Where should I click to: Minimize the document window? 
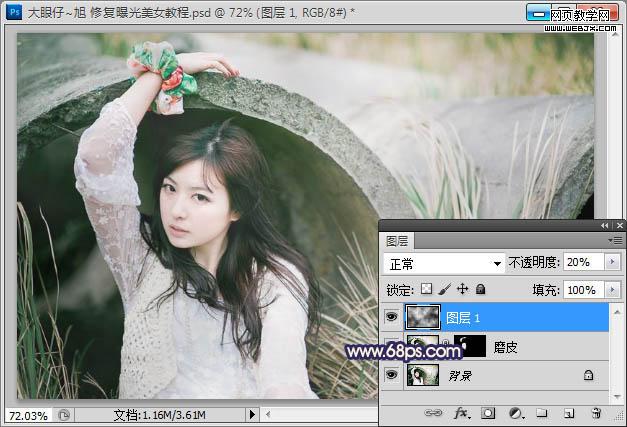(539, 14)
